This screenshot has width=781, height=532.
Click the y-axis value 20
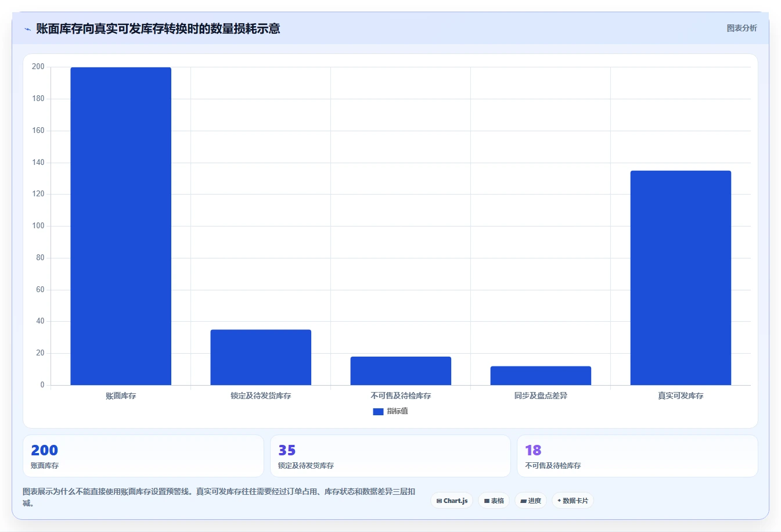[40, 353]
